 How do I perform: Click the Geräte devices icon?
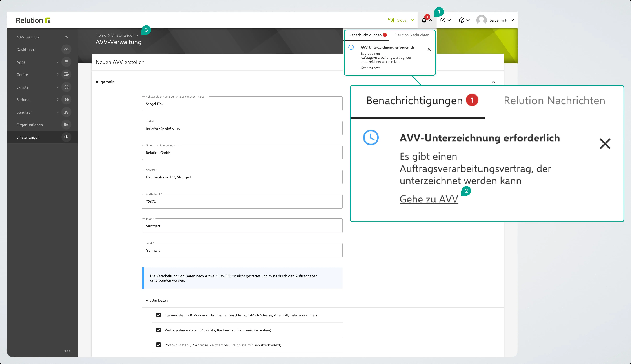point(66,75)
